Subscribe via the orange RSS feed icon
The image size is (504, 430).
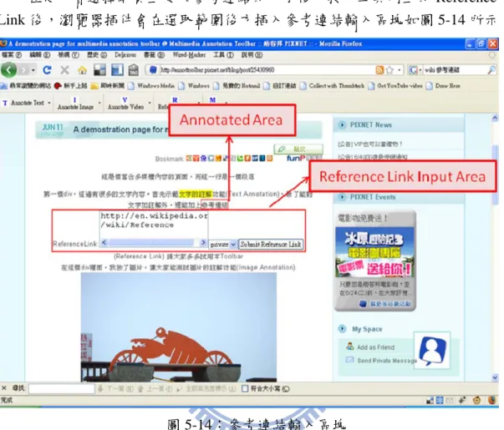[380, 69]
